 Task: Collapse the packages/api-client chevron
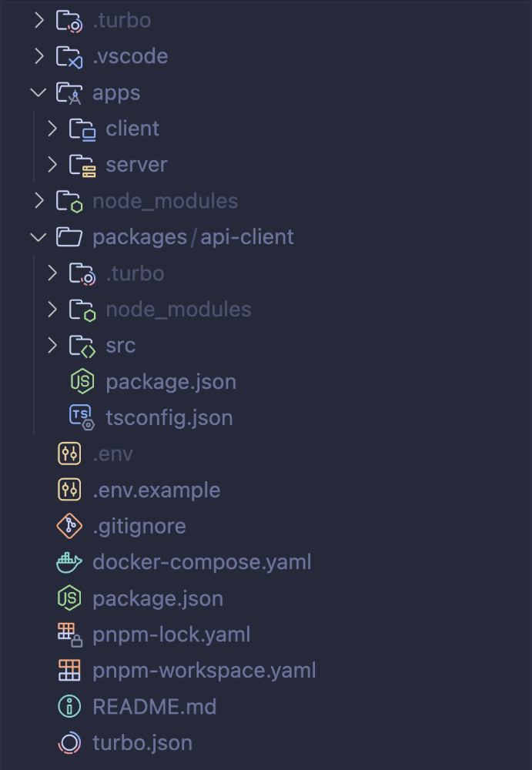pyautogui.click(x=38, y=237)
